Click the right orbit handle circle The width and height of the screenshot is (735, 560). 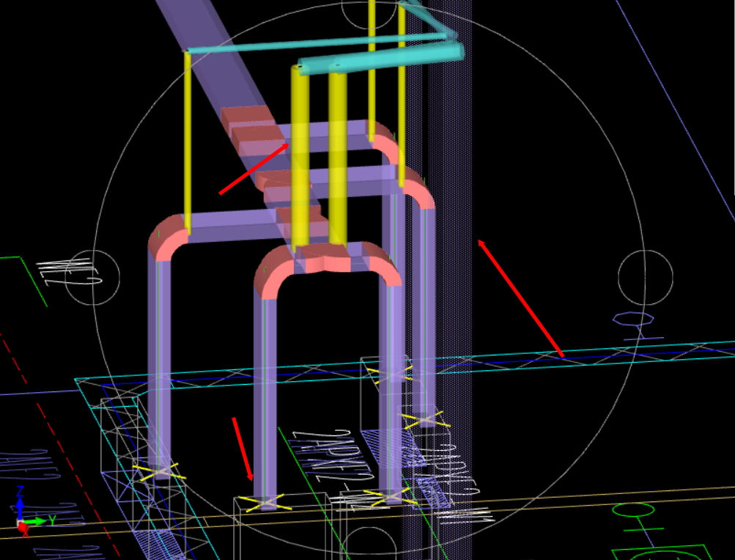pos(646,278)
